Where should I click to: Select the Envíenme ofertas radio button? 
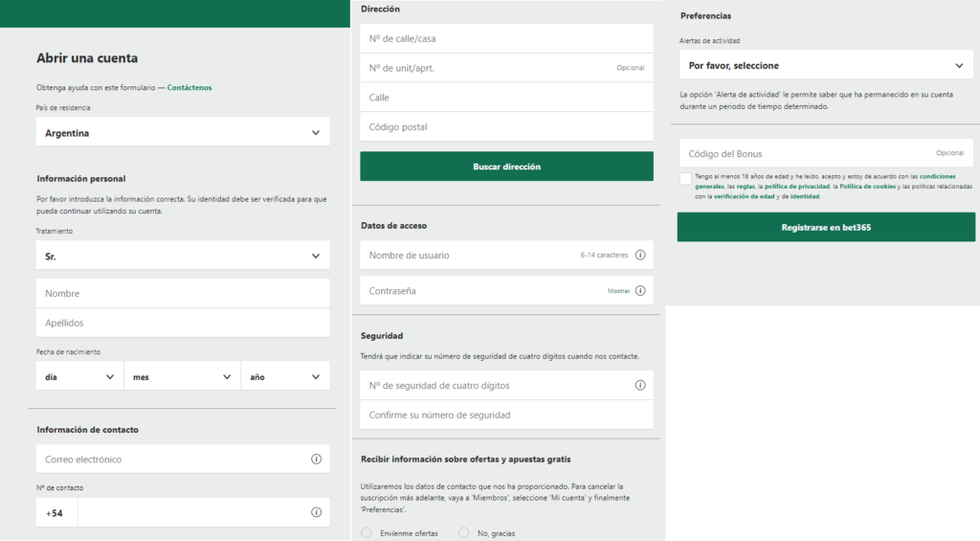click(x=367, y=533)
